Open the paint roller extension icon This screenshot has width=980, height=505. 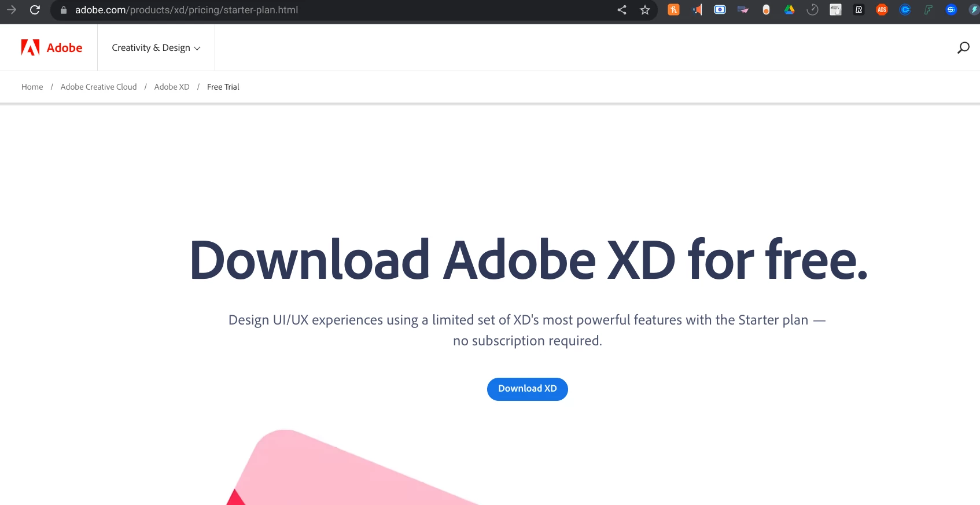pos(835,9)
